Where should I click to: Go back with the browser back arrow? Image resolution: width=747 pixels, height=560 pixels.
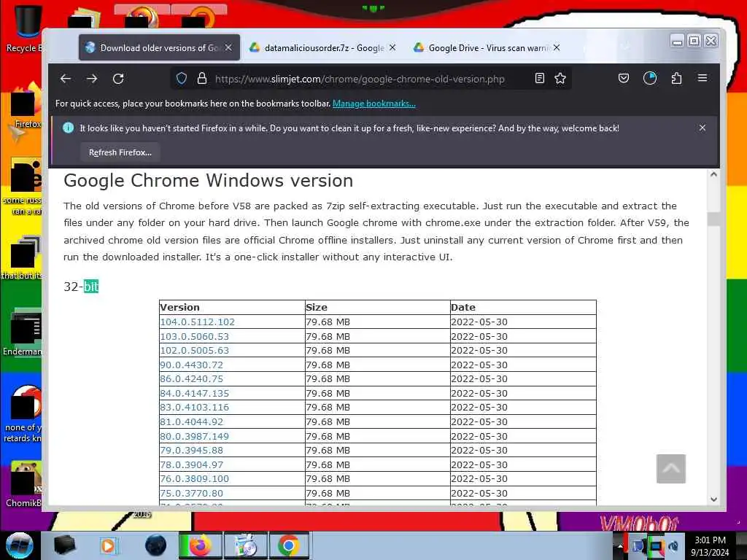click(x=66, y=79)
